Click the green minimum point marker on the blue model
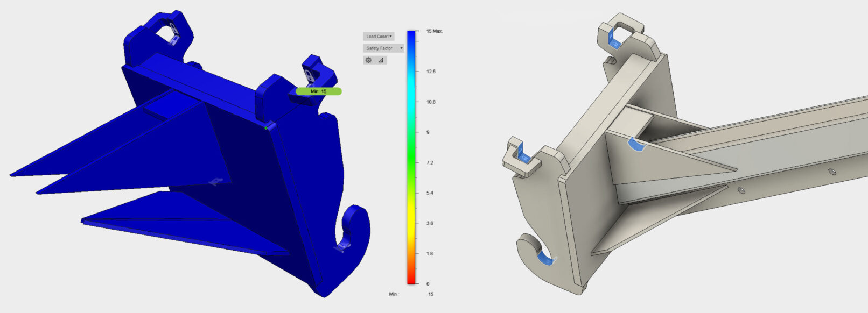 coord(267,127)
